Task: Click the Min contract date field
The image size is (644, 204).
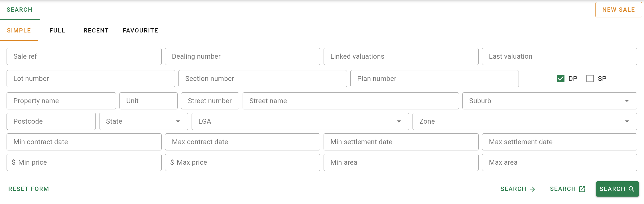Action: (84, 142)
